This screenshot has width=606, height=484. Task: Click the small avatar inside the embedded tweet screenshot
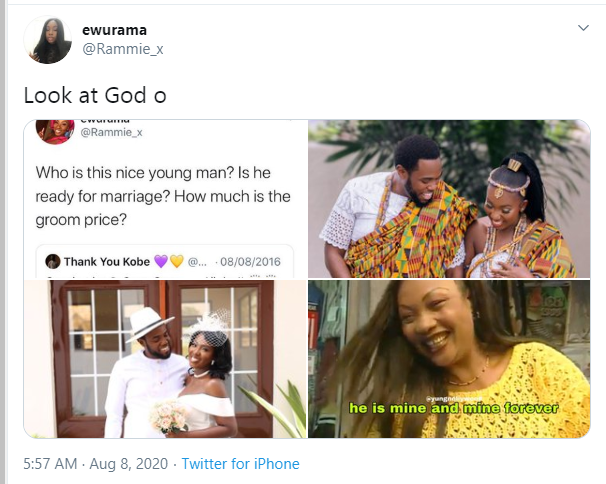pyautogui.click(x=54, y=131)
